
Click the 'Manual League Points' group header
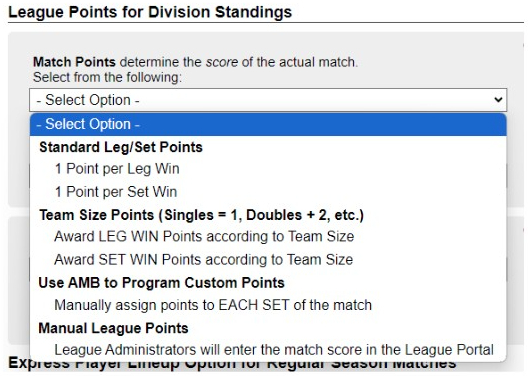click(113, 328)
